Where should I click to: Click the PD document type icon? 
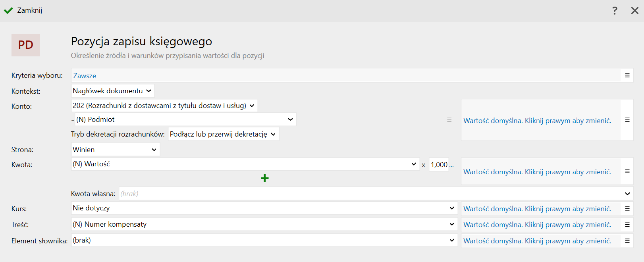pos(25,45)
